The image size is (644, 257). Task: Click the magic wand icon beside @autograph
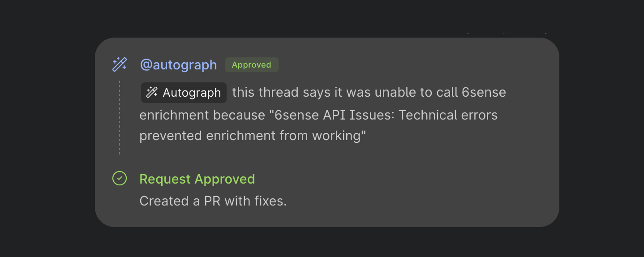(120, 64)
